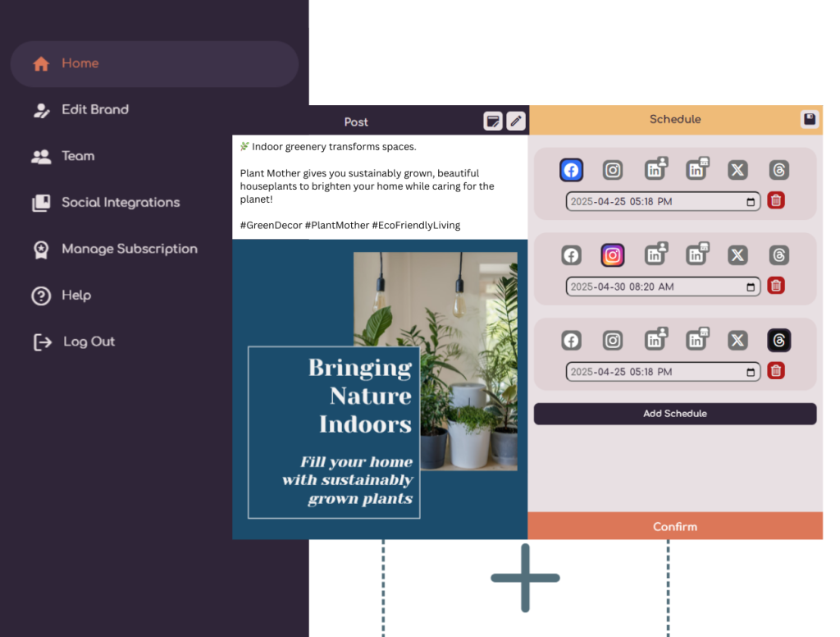This screenshot has width=840, height=637.
Task: Open calendar picker of first schedule date
Action: [x=751, y=202]
